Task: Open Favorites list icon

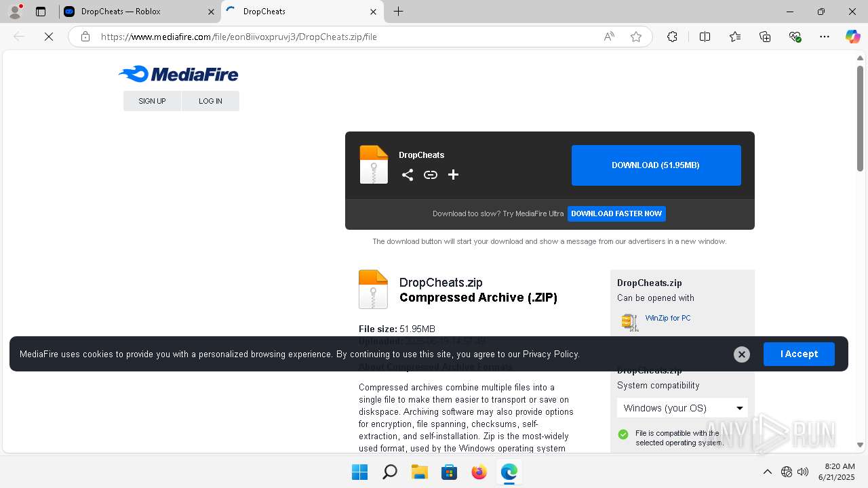Action: 735,37
